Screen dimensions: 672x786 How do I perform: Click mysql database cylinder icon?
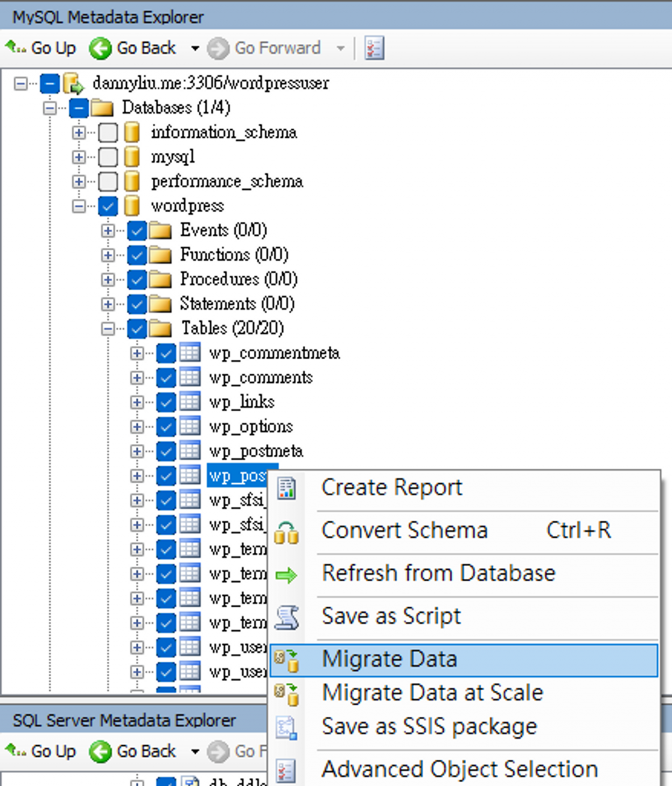pos(132,157)
